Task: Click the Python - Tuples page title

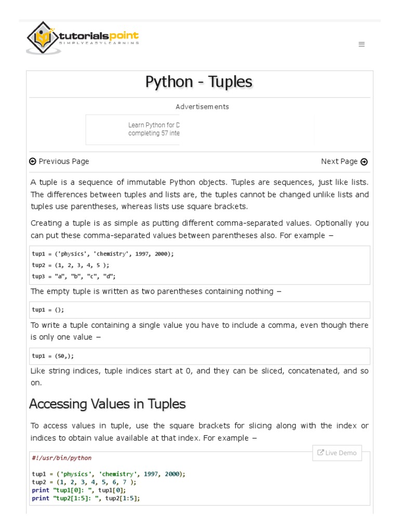Action: [199, 82]
